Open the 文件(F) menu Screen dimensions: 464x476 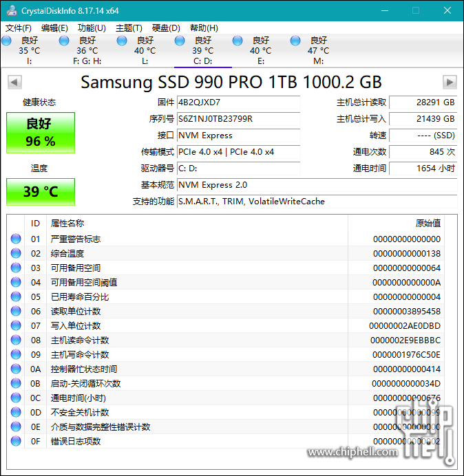point(18,28)
